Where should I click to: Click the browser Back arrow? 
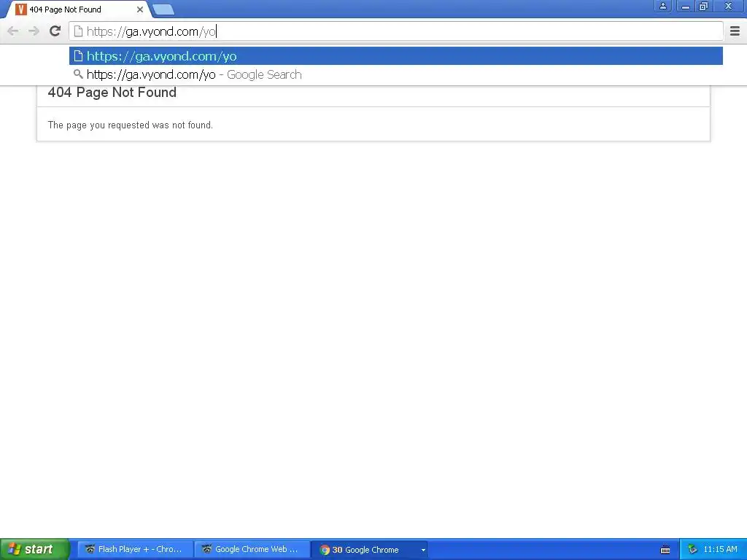click(13, 31)
